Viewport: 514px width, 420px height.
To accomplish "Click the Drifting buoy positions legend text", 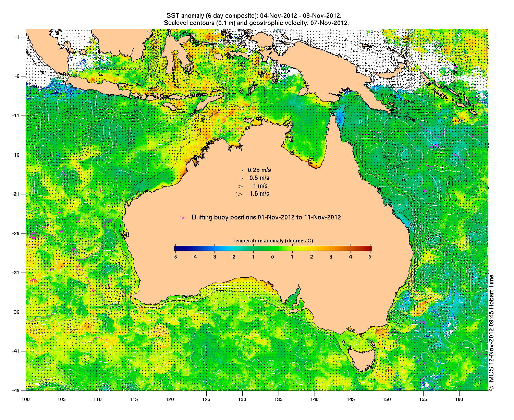I will (x=266, y=217).
